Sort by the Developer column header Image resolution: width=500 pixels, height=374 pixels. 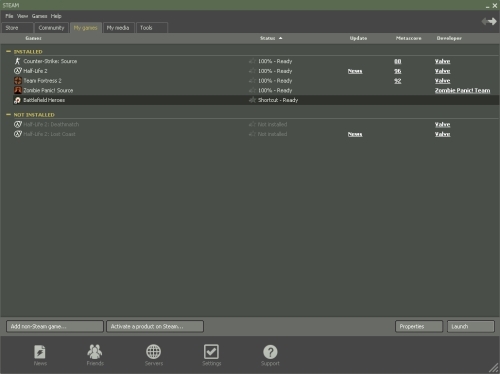(x=449, y=38)
